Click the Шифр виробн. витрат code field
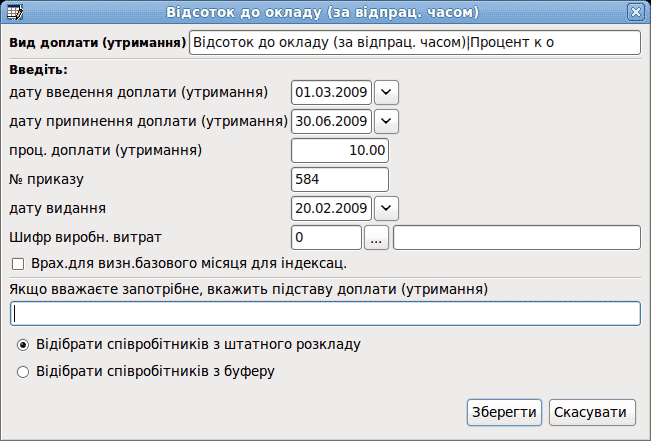Viewport: 651px width, 441px height. [x=326, y=238]
